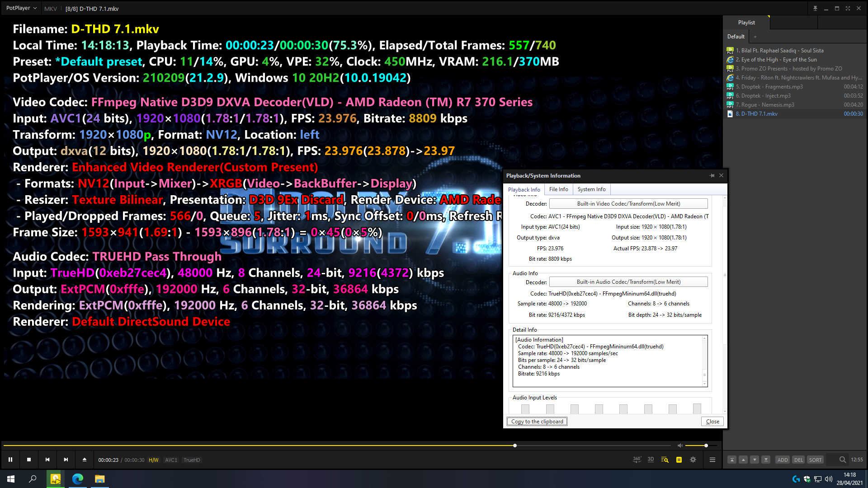
Task: Skip to the next playlist item
Action: [x=66, y=460]
